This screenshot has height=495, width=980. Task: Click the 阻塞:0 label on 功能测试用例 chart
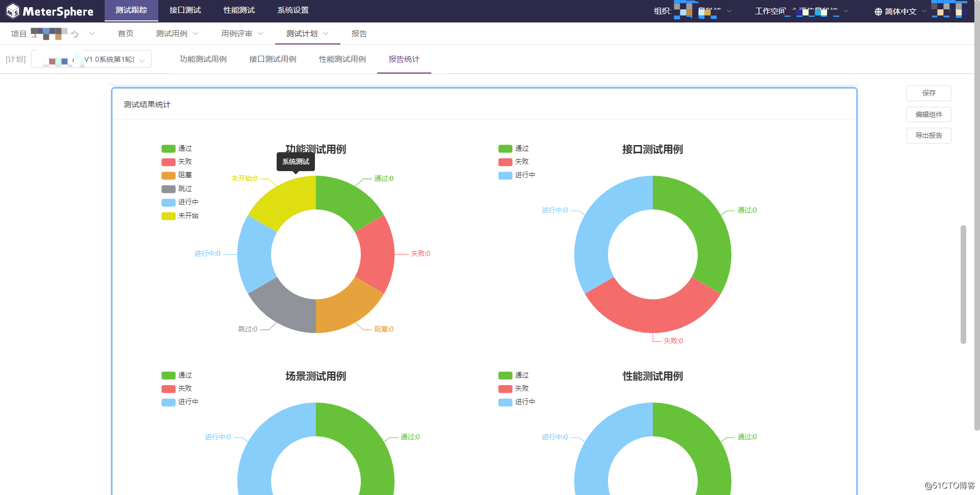(384, 329)
